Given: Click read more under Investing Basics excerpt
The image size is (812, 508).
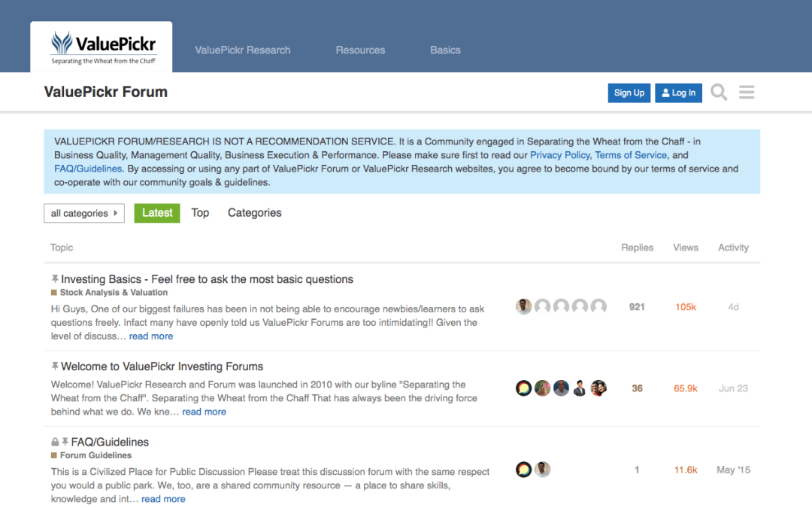Looking at the screenshot, I should click(x=151, y=336).
